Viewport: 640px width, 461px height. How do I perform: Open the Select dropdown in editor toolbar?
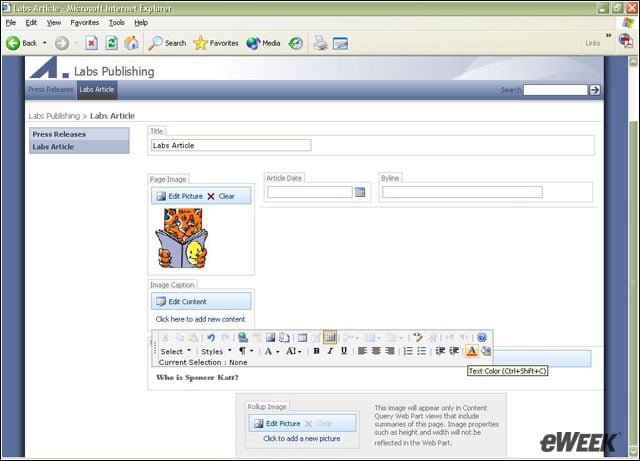176,352
